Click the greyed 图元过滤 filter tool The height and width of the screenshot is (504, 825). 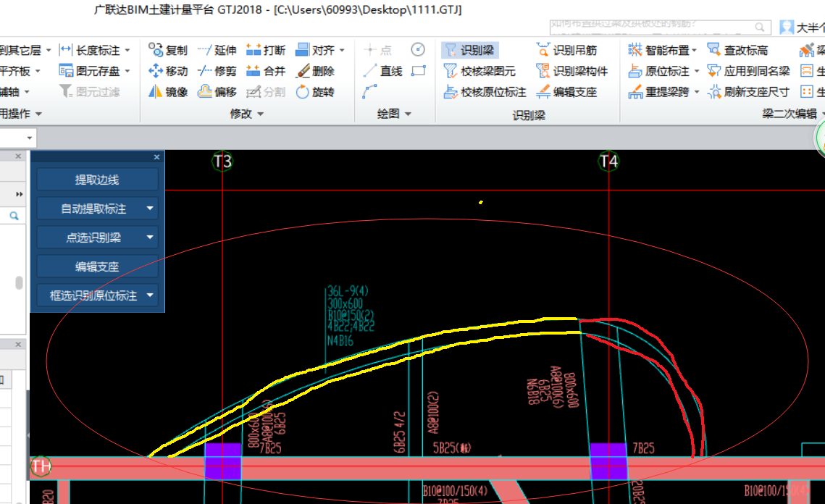point(89,92)
